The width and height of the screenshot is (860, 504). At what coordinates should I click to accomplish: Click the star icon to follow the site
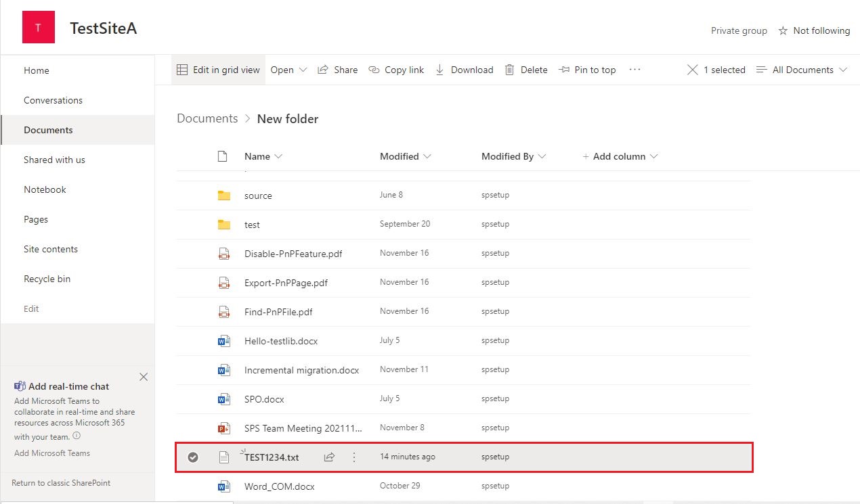click(783, 30)
